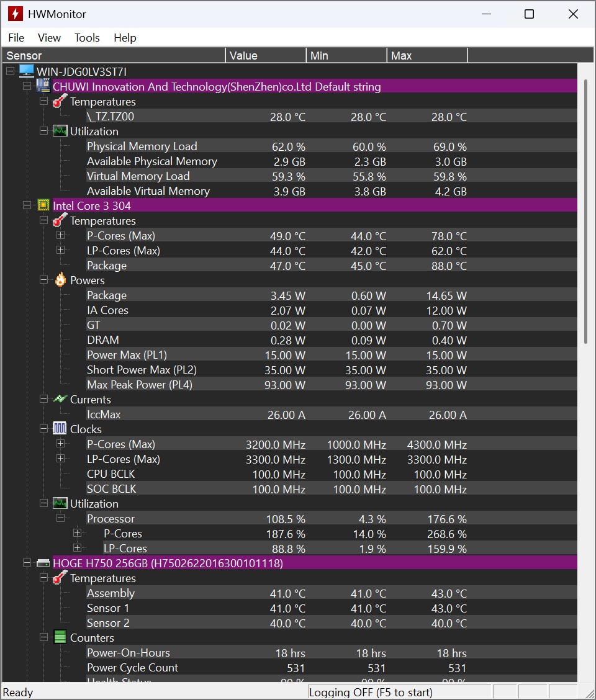
Task: Expand P-Cores (Max) temperature row
Action: tap(60, 235)
